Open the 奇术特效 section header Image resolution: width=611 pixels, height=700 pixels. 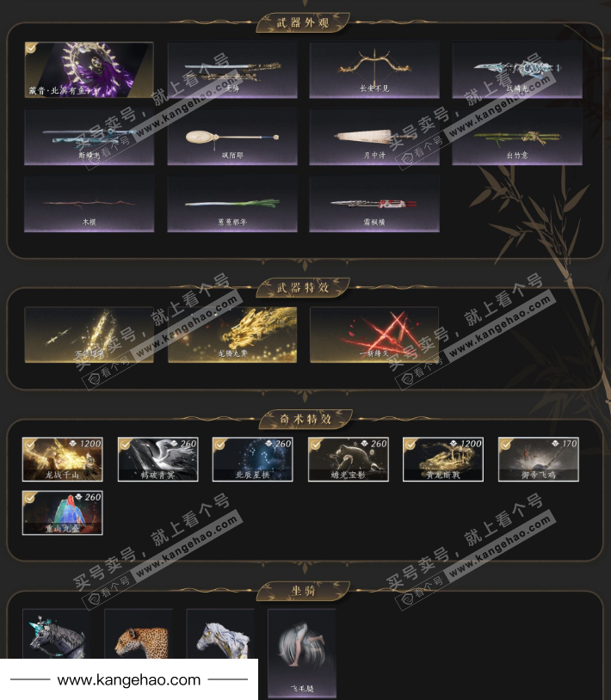click(305, 419)
